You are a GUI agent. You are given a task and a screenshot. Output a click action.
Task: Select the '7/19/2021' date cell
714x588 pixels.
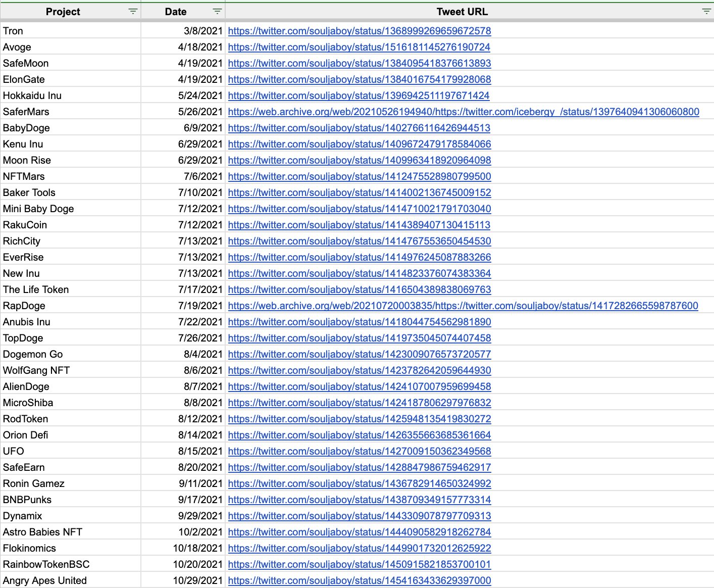click(x=183, y=306)
